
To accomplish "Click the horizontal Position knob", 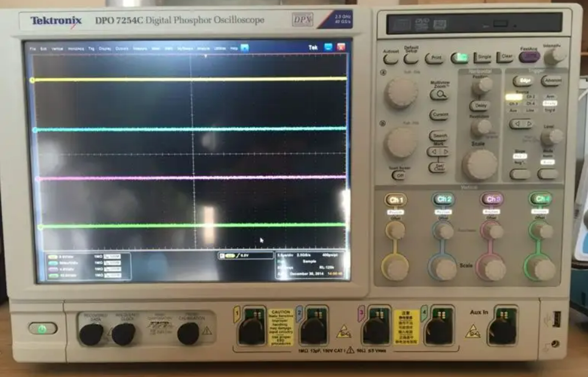I will [482, 86].
